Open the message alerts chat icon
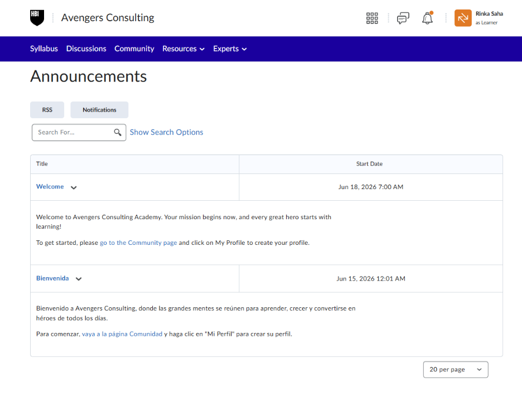The width and height of the screenshot is (522, 420). click(403, 18)
